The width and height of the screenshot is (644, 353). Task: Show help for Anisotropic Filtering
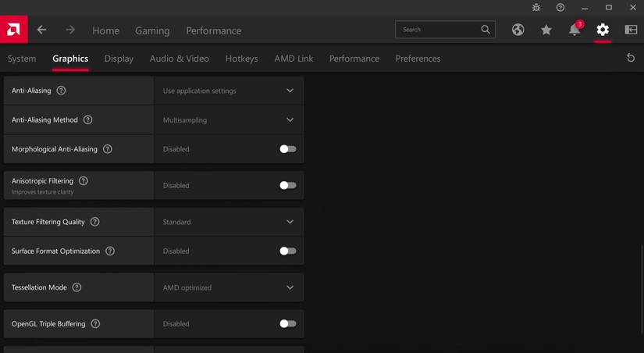pos(84,180)
